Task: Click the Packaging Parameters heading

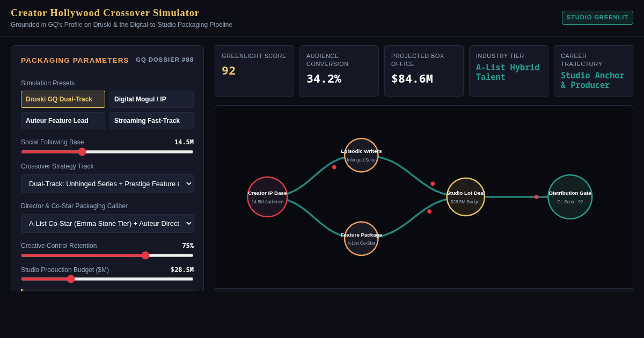Action: (75, 60)
